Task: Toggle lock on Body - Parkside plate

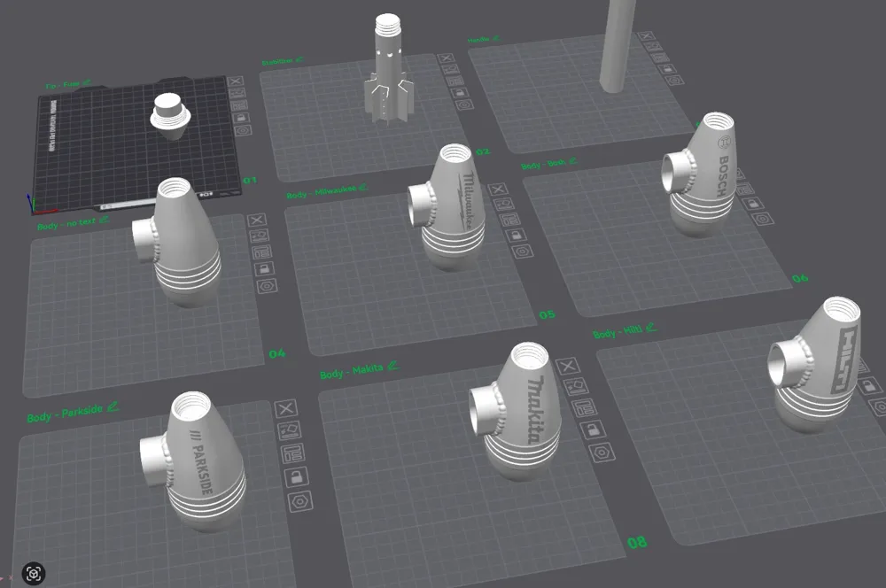Action: [297, 476]
